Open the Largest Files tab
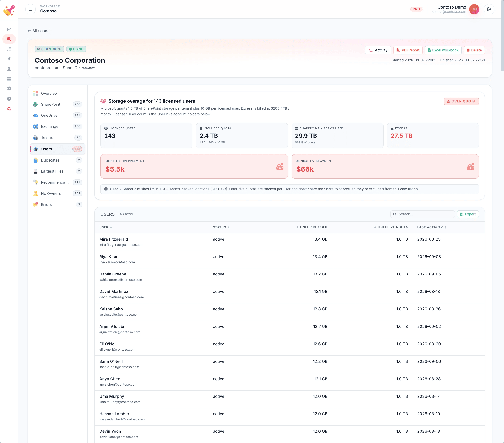 coord(57,171)
